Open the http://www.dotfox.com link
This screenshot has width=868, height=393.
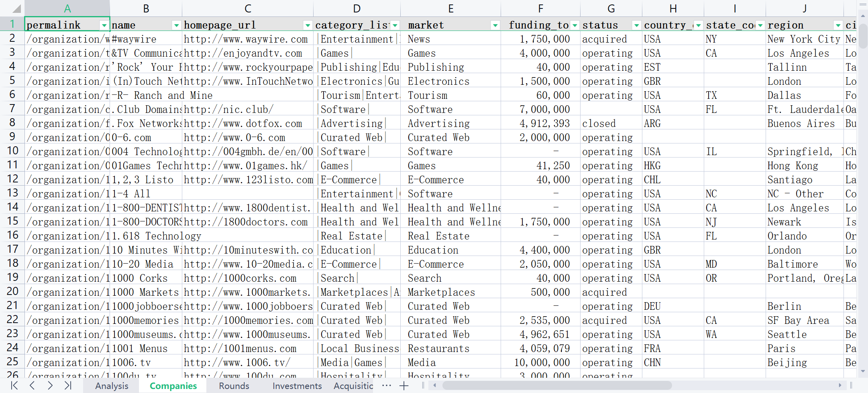243,124
